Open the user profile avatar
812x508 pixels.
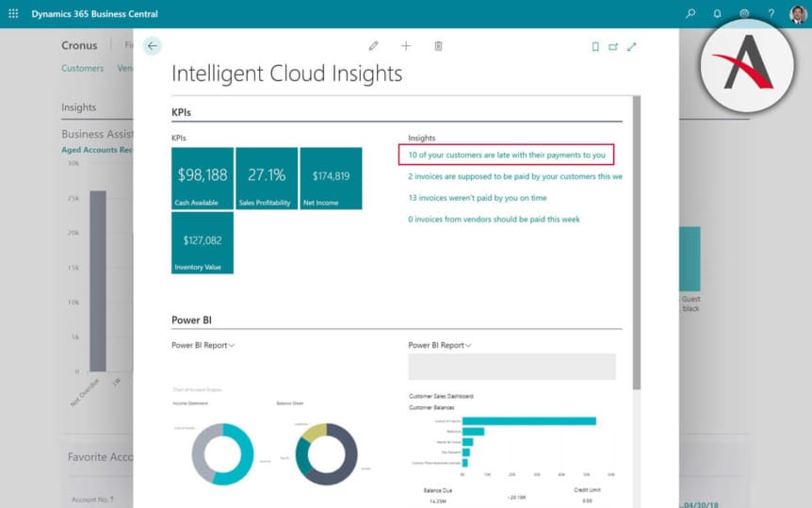(798, 14)
